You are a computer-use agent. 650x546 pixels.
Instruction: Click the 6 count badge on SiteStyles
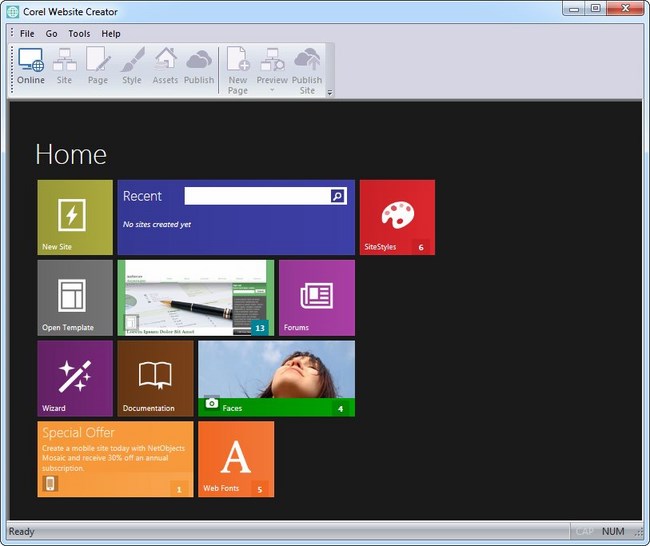[421, 248]
